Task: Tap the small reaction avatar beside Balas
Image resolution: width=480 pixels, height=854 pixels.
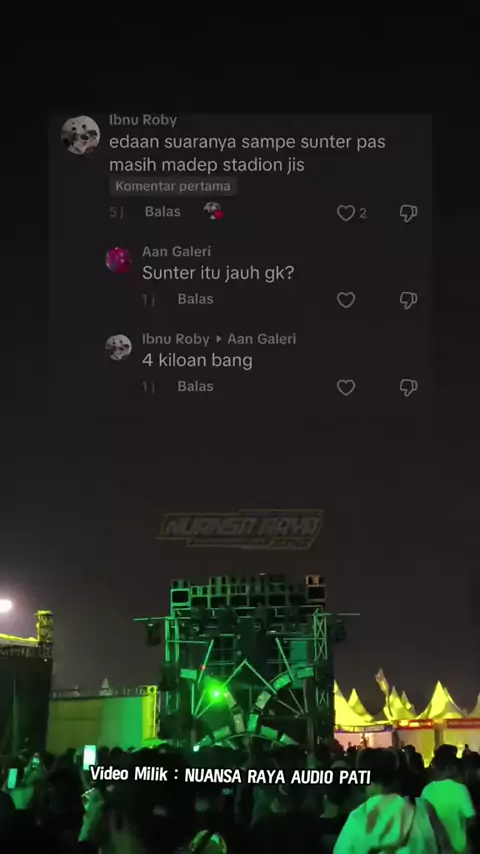Action: click(214, 211)
